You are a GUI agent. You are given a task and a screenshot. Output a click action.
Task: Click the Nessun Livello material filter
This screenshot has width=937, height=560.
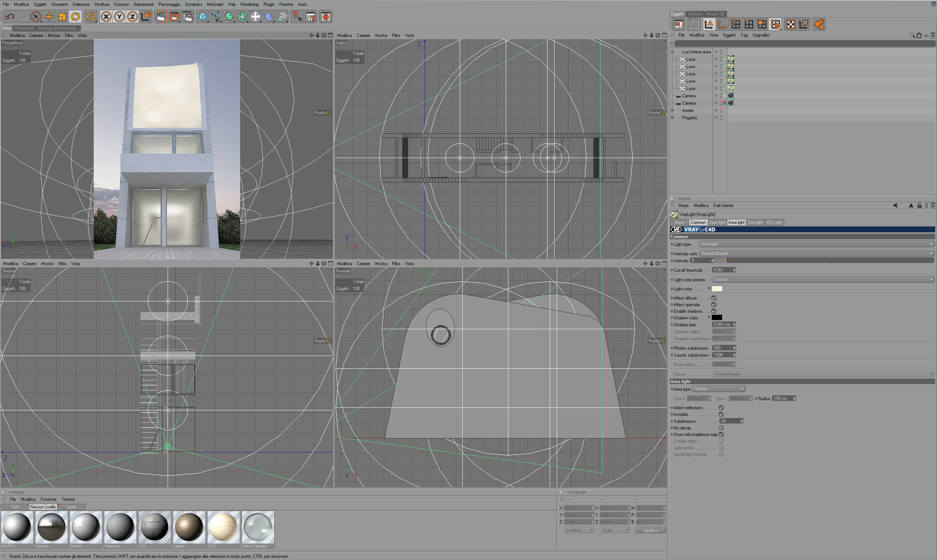coord(43,507)
